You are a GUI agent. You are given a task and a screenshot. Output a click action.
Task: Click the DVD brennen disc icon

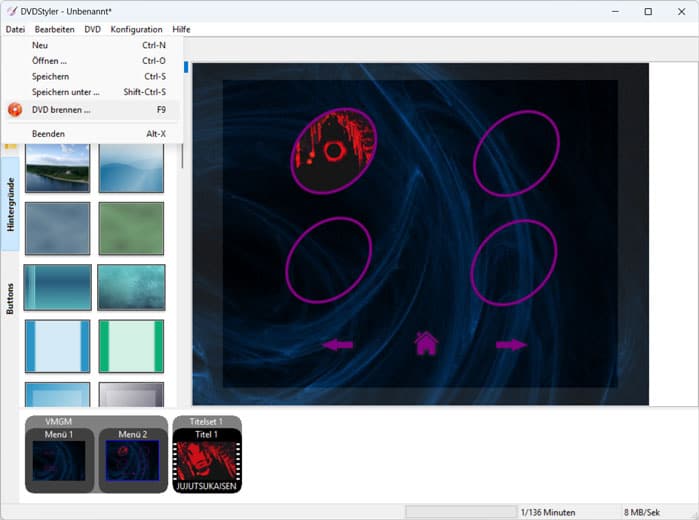pyautogui.click(x=15, y=110)
